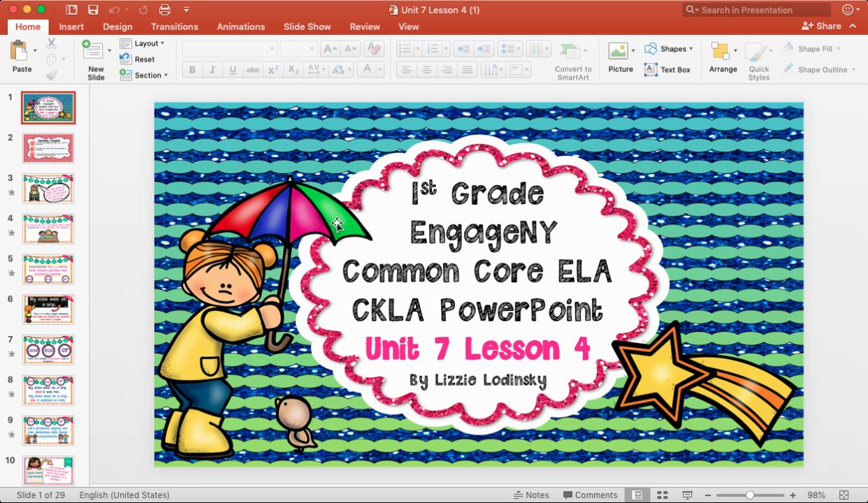Screen dimensions: 868x503
Task: Open Slide Sorter view in status bar
Action: point(663,495)
